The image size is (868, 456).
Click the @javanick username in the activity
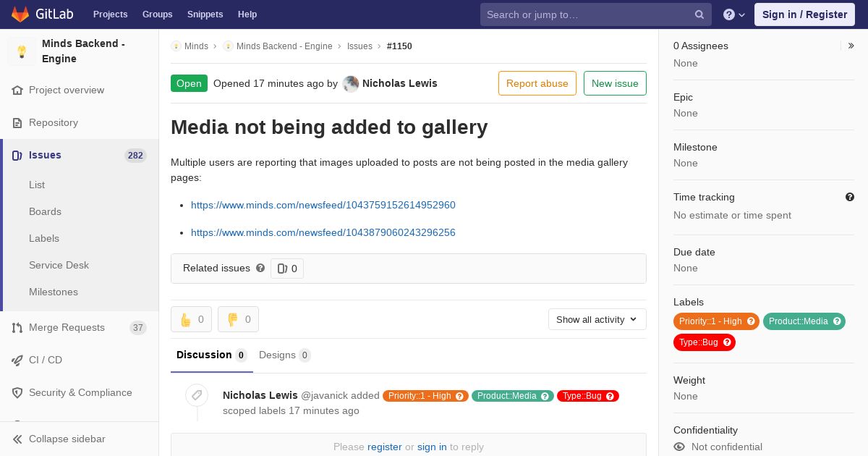324,395
